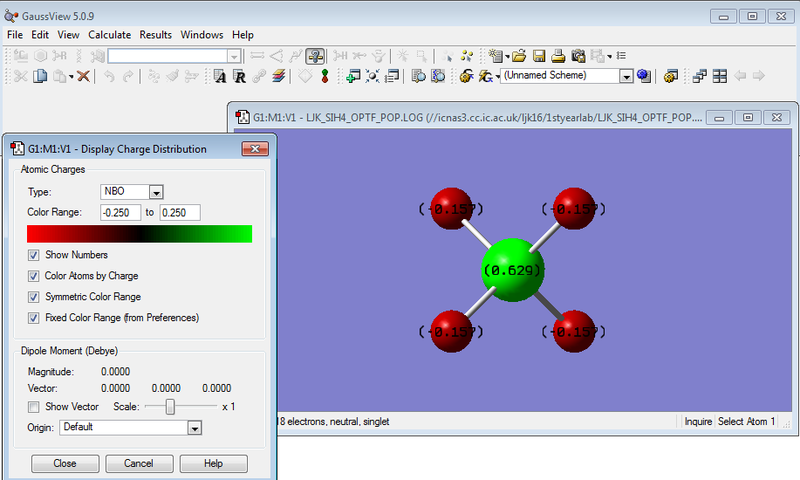The image size is (800, 480).
Task: Open a file with the folder icon
Action: coord(519,56)
